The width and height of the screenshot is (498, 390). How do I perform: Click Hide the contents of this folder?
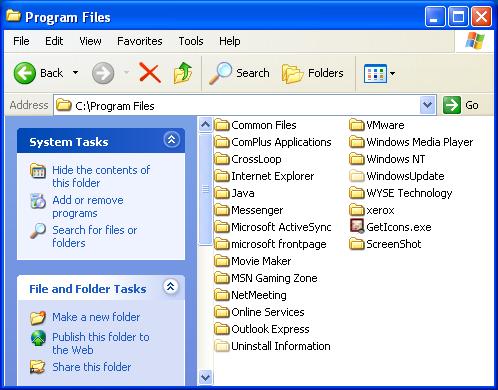coord(101,177)
